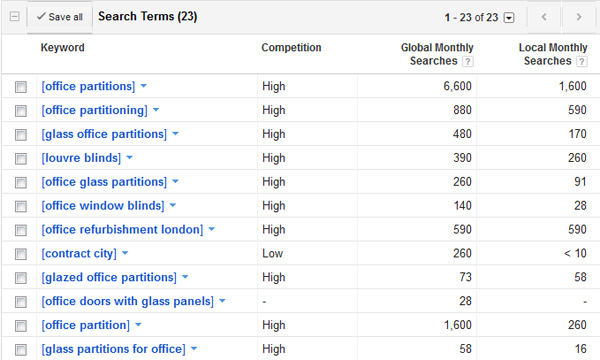Open the [office partition] keyword link
Image resolution: width=600 pixels, height=360 pixels.
[86, 325]
